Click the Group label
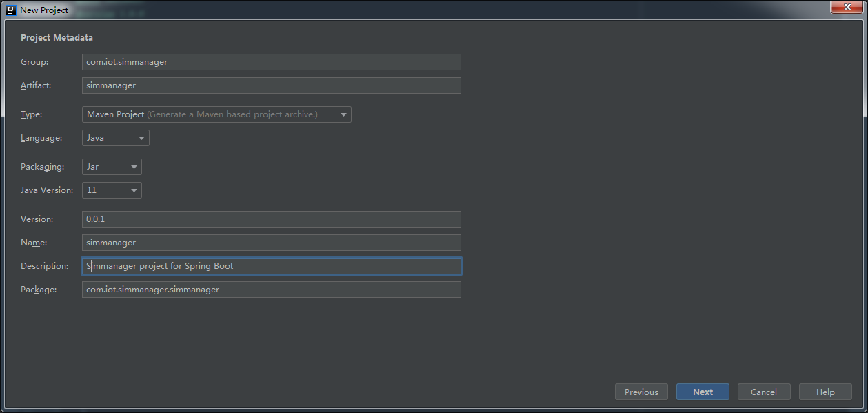Viewport: 868px width, 413px height. point(34,62)
